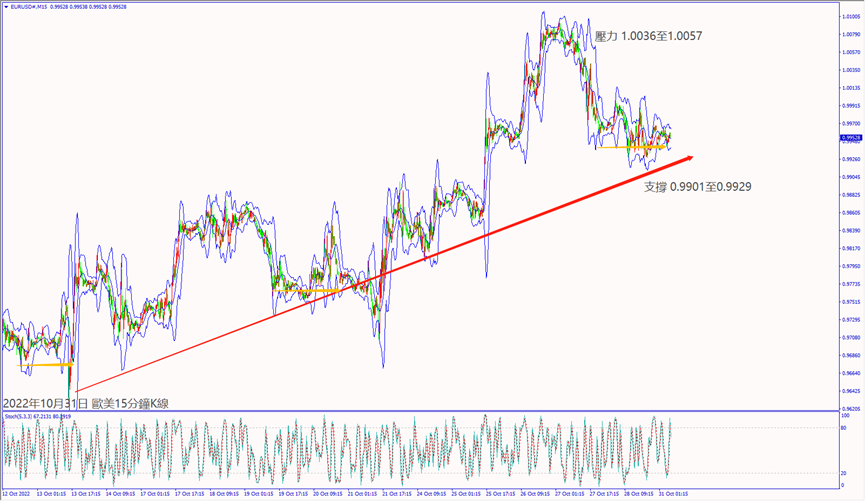Click the 100 level on Stochastic scale
The height and width of the screenshot is (501, 865).
pyautogui.click(x=847, y=414)
